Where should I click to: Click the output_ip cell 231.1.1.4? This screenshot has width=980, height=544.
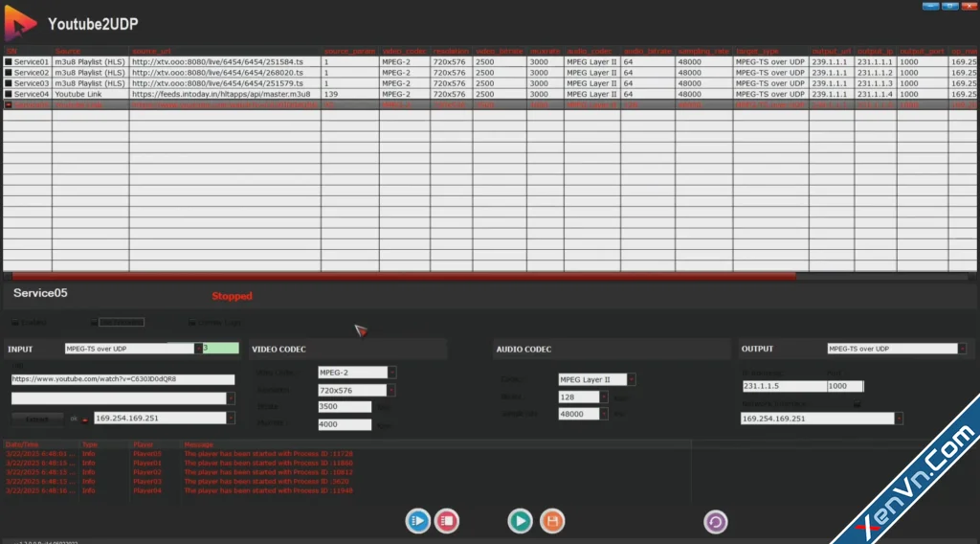pyautogui.click(x=875, y=94)
